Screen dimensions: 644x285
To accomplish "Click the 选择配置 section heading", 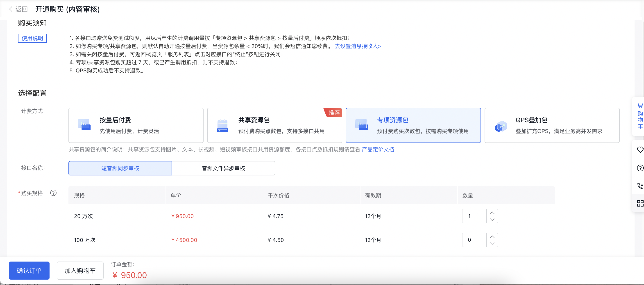I will pyautogui.click(x=32, y=93).
